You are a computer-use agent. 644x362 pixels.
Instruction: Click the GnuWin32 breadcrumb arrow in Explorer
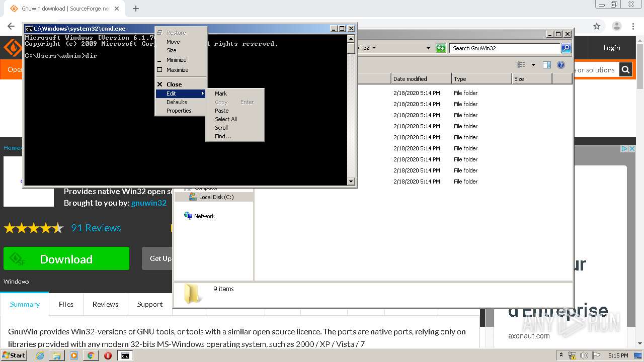point(374,48)
